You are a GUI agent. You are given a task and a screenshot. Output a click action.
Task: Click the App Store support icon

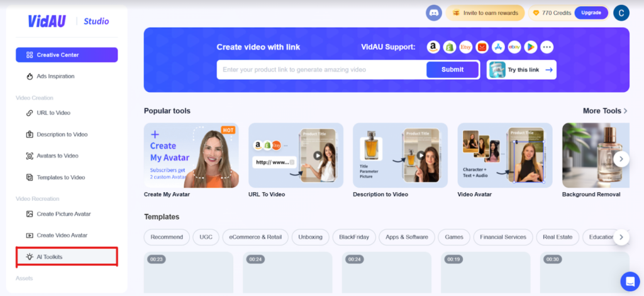tap(498, 47)
